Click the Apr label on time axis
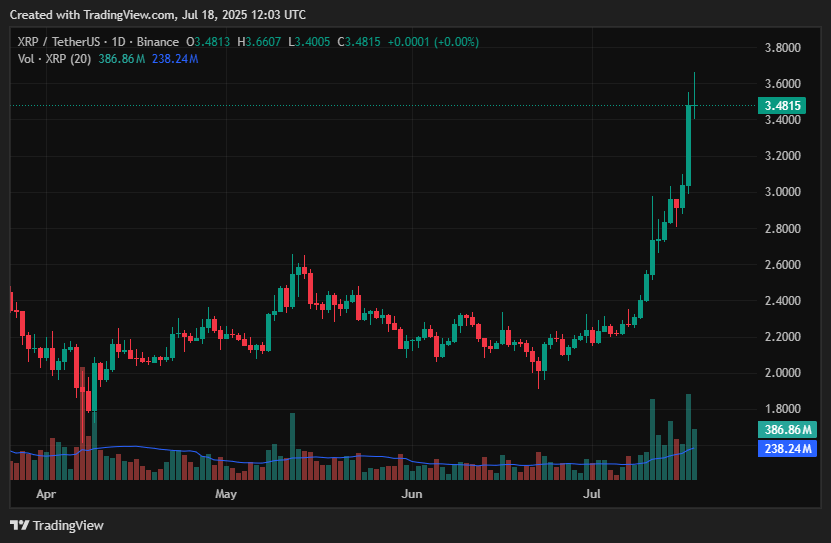 [46, 494]
